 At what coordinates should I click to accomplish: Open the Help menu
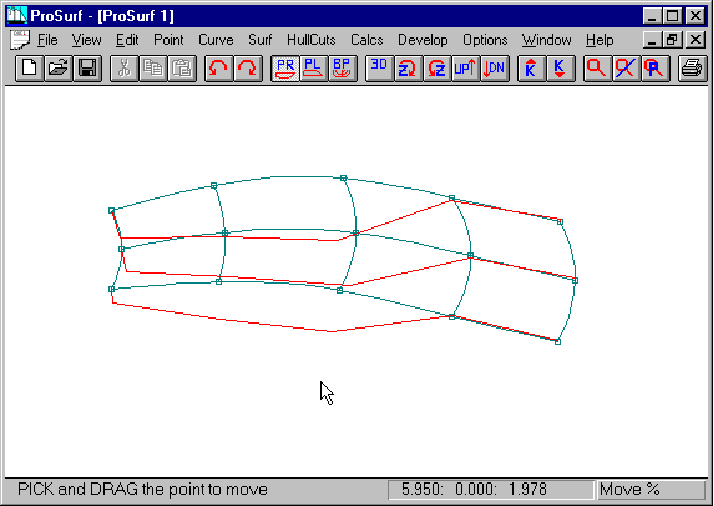(x=599, y=40)
